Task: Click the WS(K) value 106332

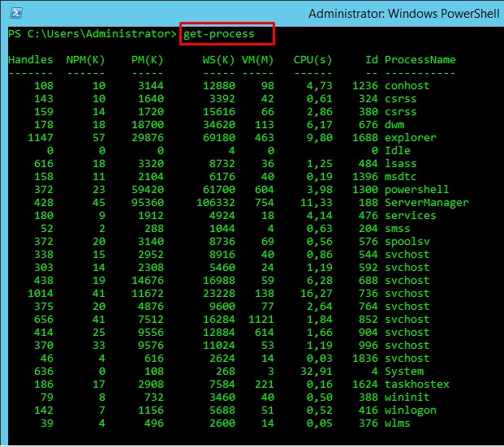Action: click(x=216, y=203)
